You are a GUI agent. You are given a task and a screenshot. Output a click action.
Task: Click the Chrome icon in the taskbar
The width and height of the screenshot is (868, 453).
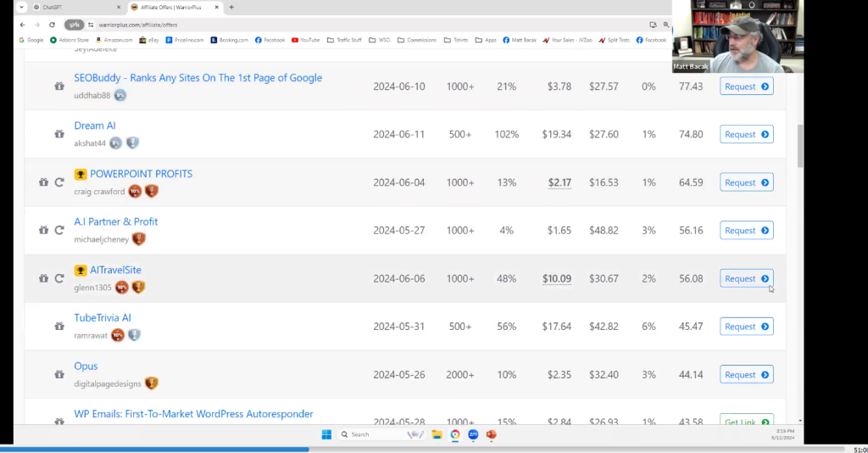(x=455, y=434)
